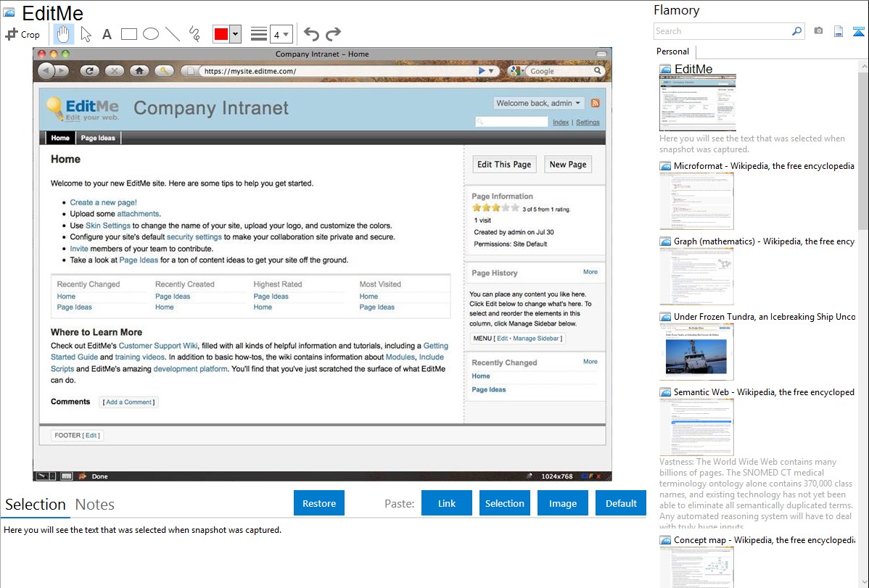This screenshot has height=588, width=869.
Task: Click the Add a Comment link
Action: tap(128, 402)
